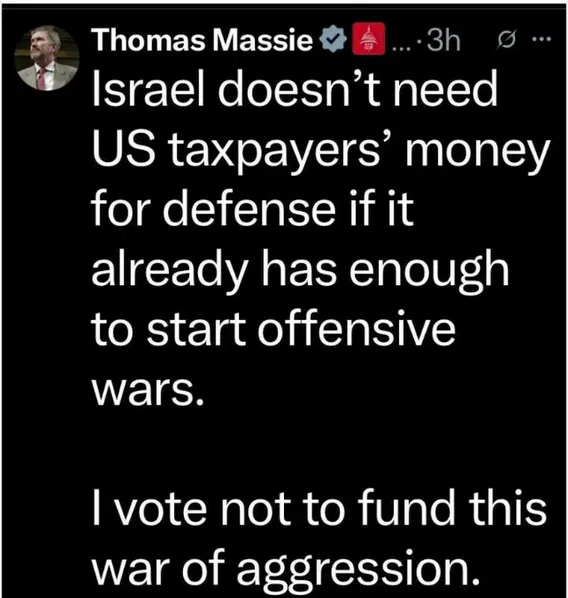Open the three-dot more options menu
The image size is (568, 598).
544,39
